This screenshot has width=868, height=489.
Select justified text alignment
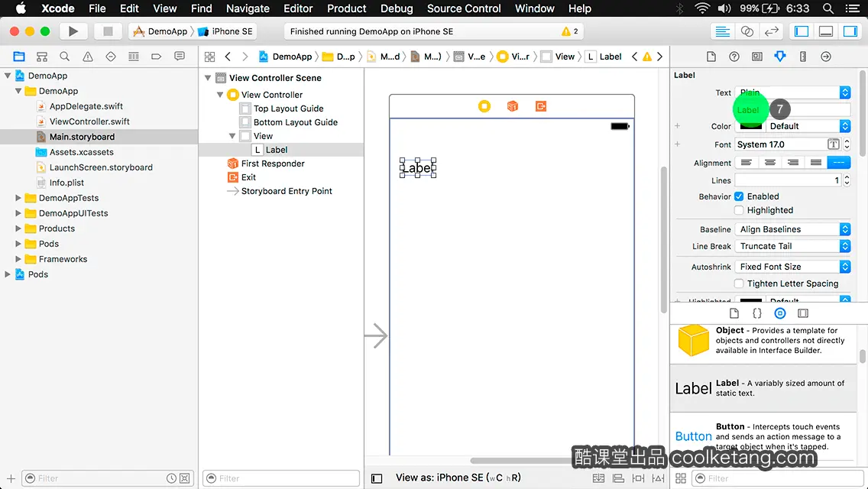[816, 162]
